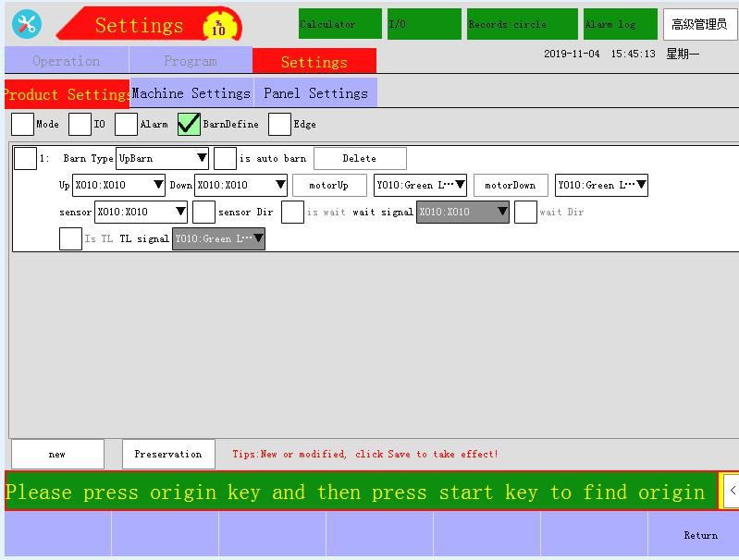Enable the Mode checkbox
The height and width of the screenshot is (560, 739).
[x=23, y=124]
